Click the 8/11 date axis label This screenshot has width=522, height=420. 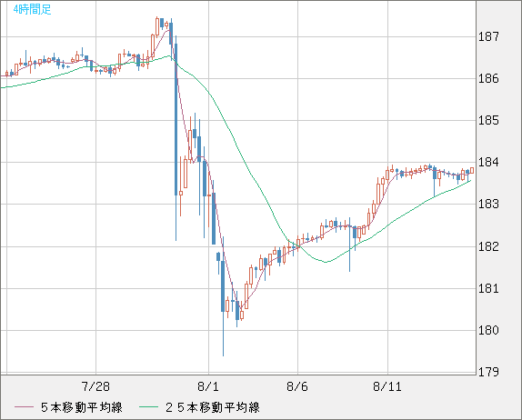coord(387,386)
